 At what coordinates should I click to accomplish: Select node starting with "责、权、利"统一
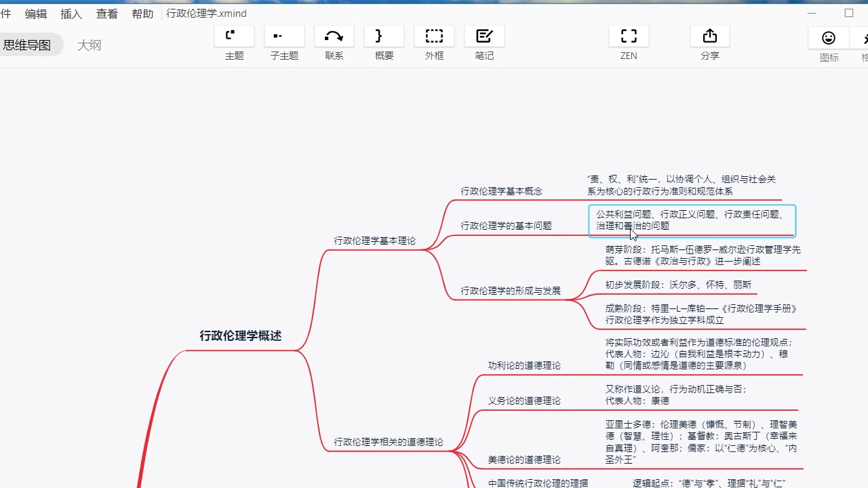point(682,186)
